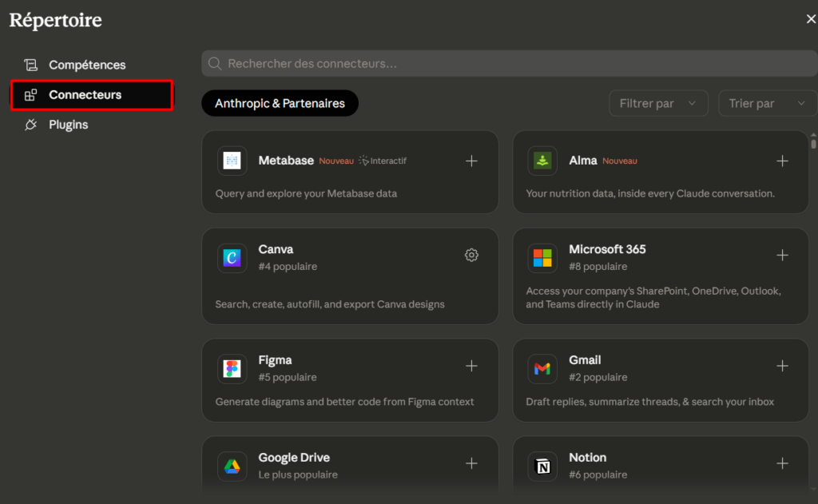Click the '#6 populaire' label under Notion
The image size is (818, 504).
coord(598,474)
